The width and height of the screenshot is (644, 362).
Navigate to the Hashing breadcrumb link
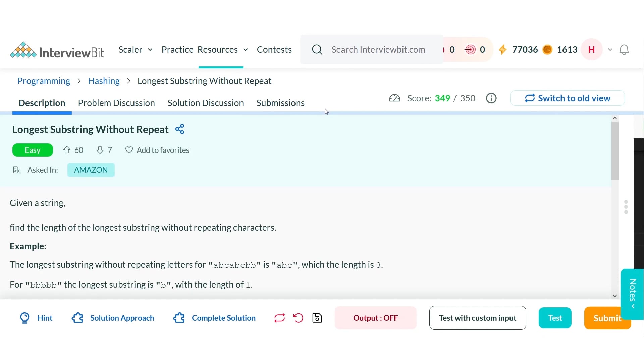tap(103, 81)
